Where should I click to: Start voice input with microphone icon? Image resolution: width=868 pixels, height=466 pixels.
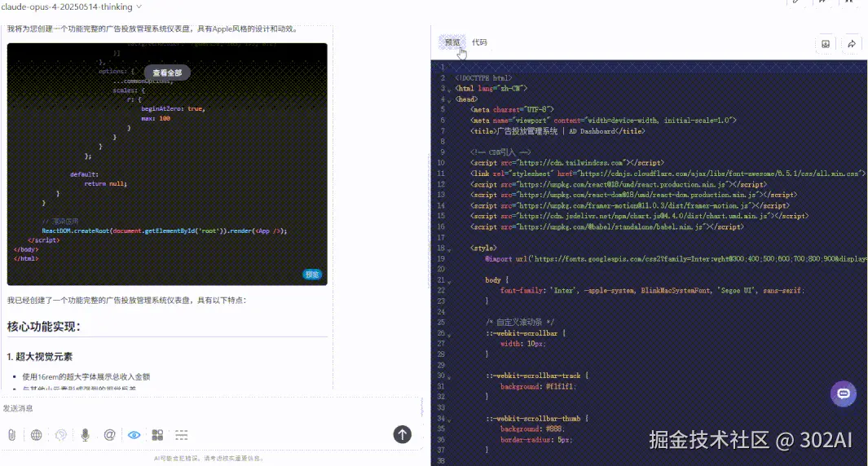click(86, 435)
